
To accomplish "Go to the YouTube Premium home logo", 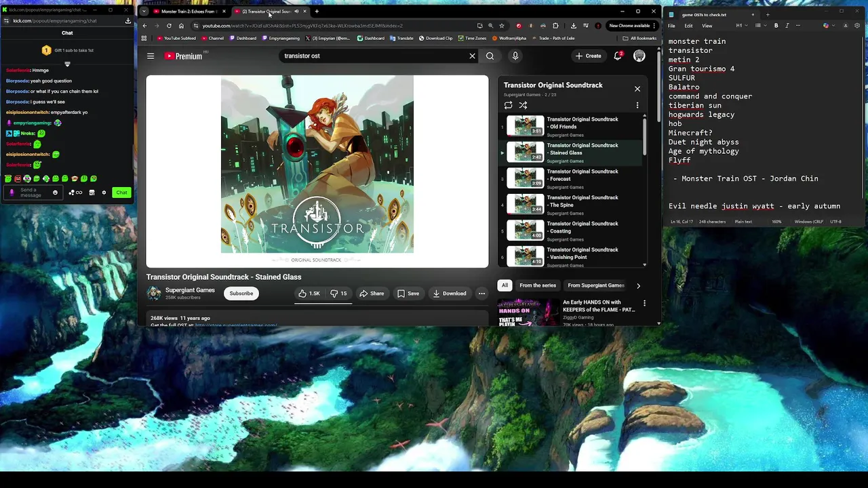I will [x=184, y=56].
